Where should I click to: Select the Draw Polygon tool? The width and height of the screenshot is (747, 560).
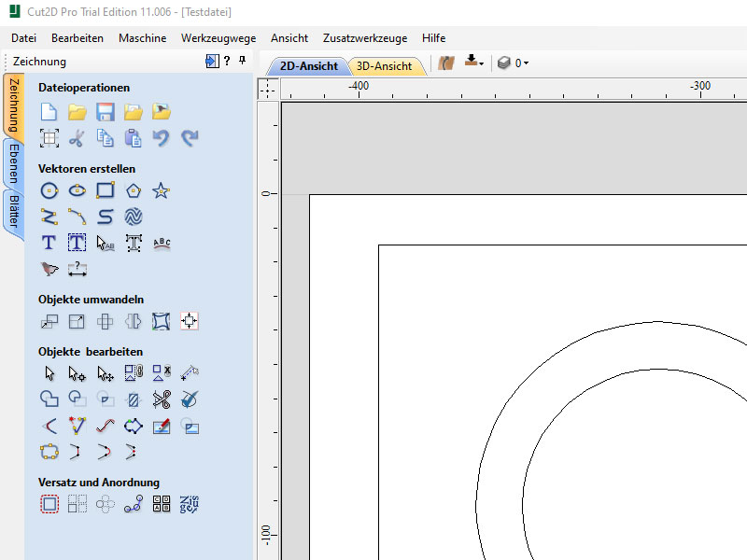(134, 191)
